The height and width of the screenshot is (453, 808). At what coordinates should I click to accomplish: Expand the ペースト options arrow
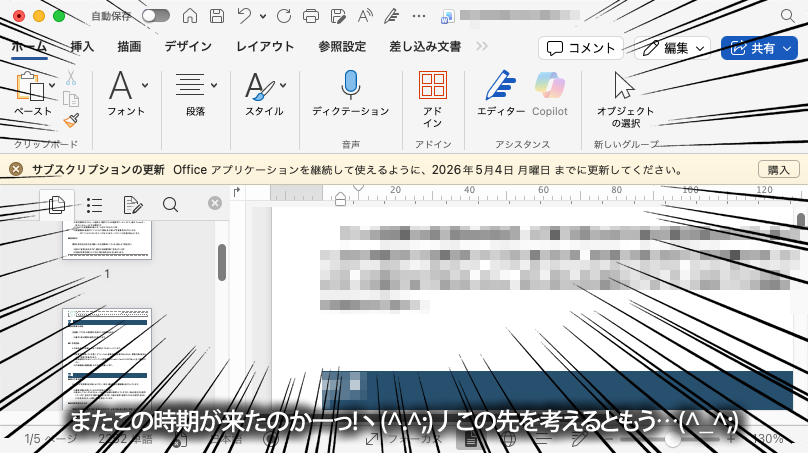click(52, 86)
